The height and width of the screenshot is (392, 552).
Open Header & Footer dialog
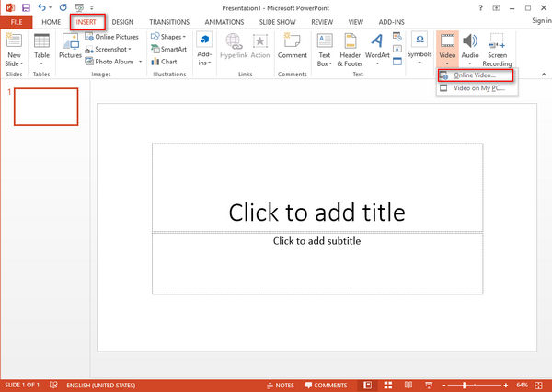(350, 50)
